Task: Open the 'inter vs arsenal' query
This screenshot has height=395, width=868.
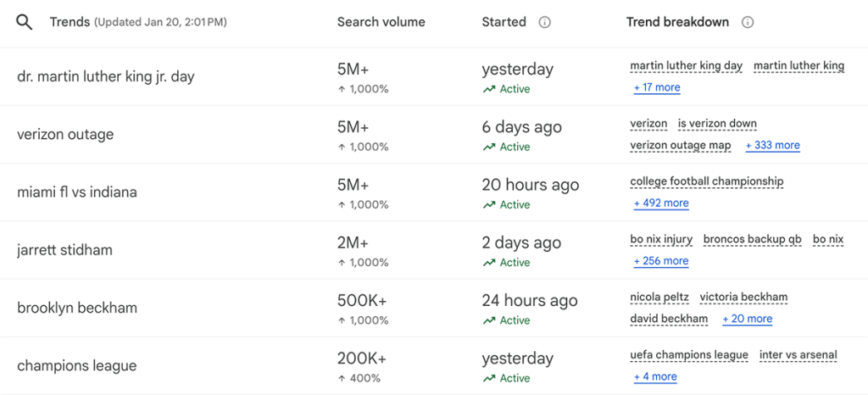Action: (x=798, y=355)
